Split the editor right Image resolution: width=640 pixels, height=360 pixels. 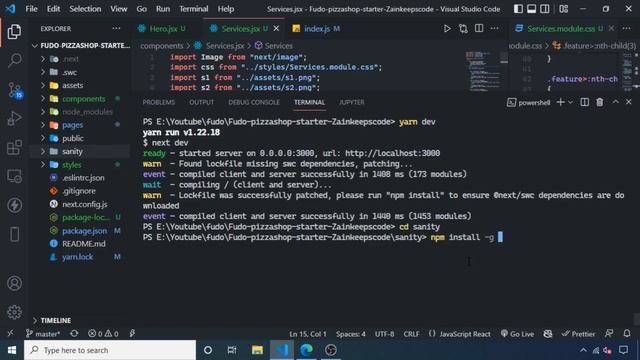[479, 29]
